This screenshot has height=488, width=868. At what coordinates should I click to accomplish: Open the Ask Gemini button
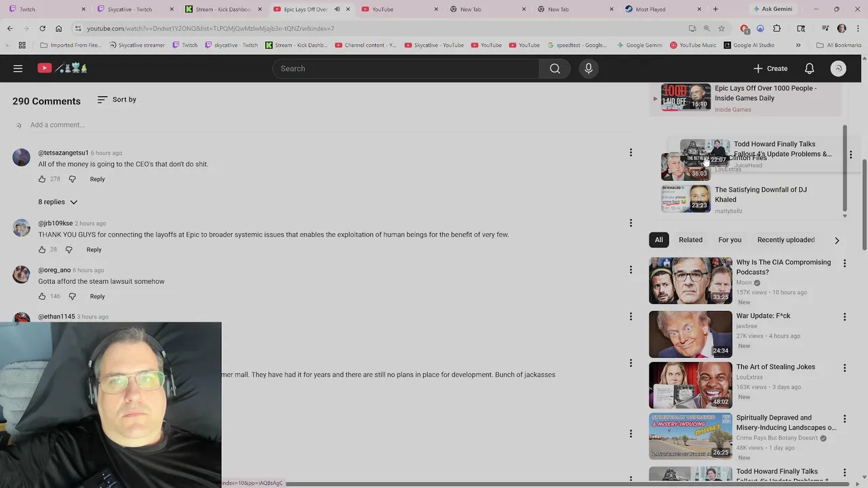(x=772, y=9)
